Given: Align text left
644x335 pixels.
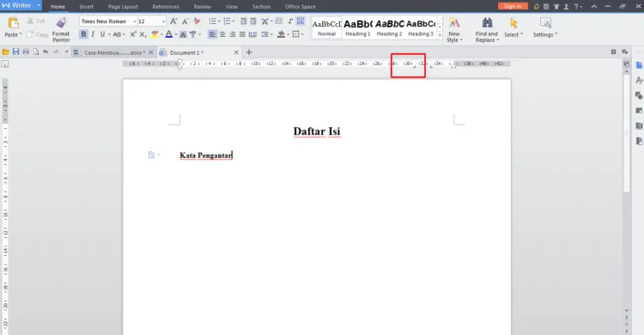Looking at the screenshot, I should [212, 34].
